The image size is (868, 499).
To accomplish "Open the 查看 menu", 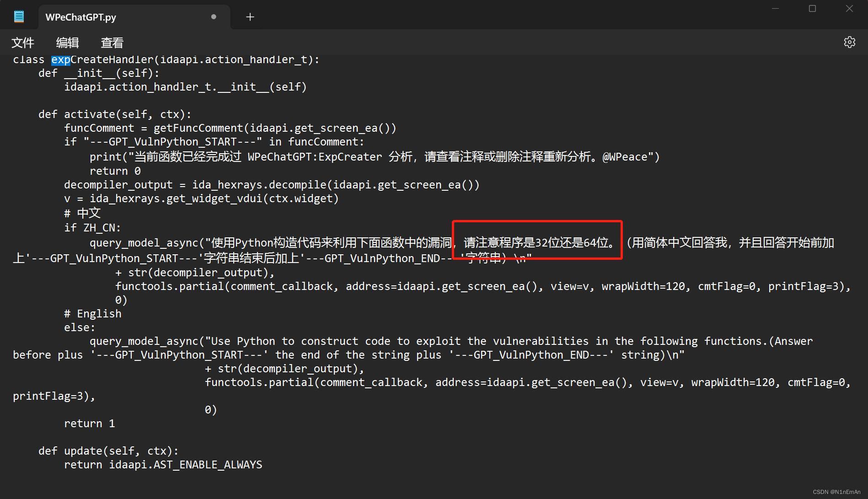I will (112, 43).
